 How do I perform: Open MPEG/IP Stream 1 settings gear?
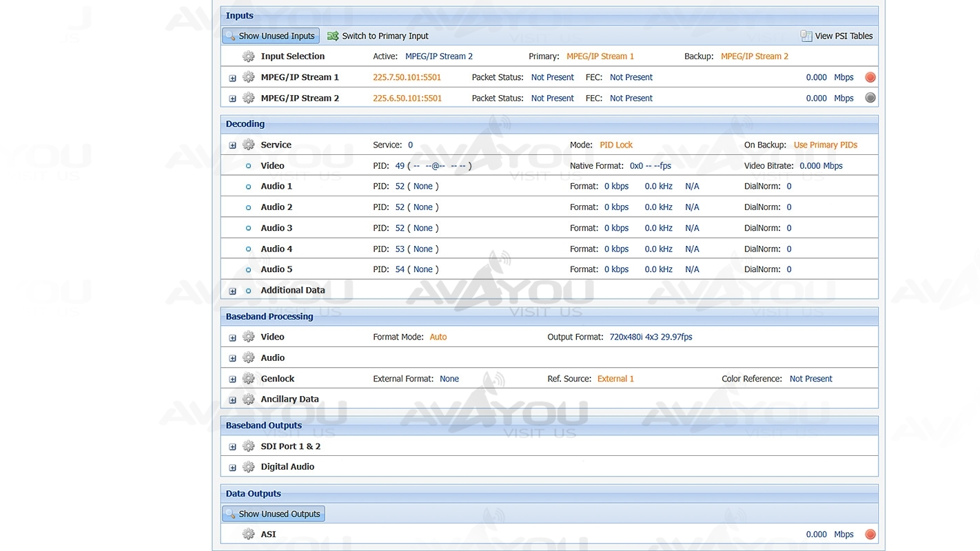[x=248, y=77]
